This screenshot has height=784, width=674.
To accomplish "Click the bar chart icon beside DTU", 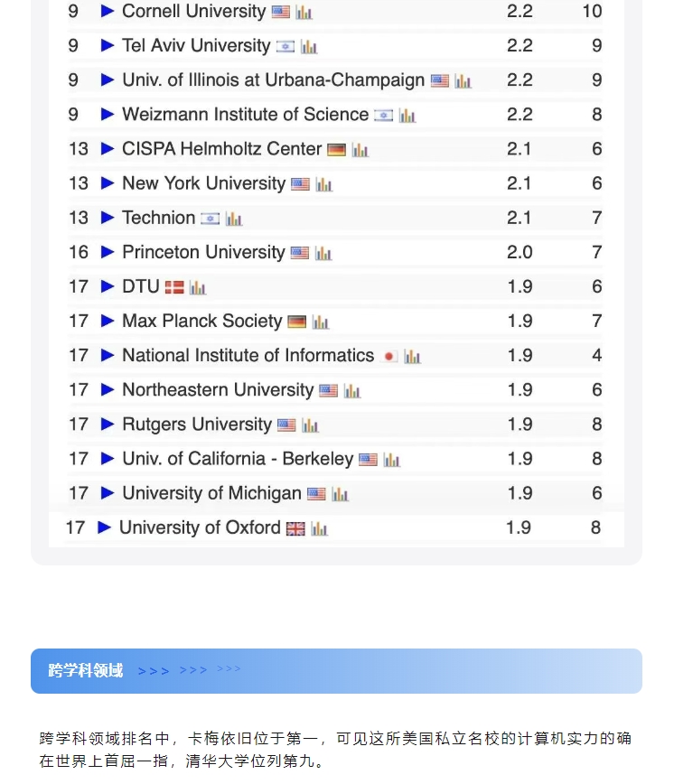I will click(198, 287).
